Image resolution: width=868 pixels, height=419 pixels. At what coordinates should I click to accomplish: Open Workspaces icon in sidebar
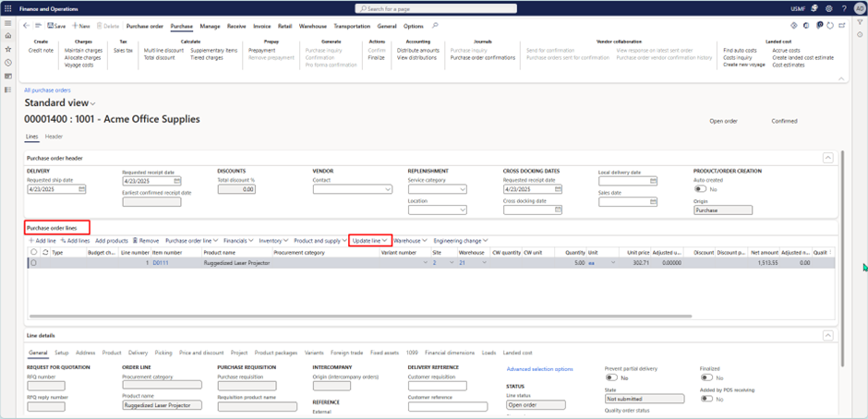coord(7,76)
